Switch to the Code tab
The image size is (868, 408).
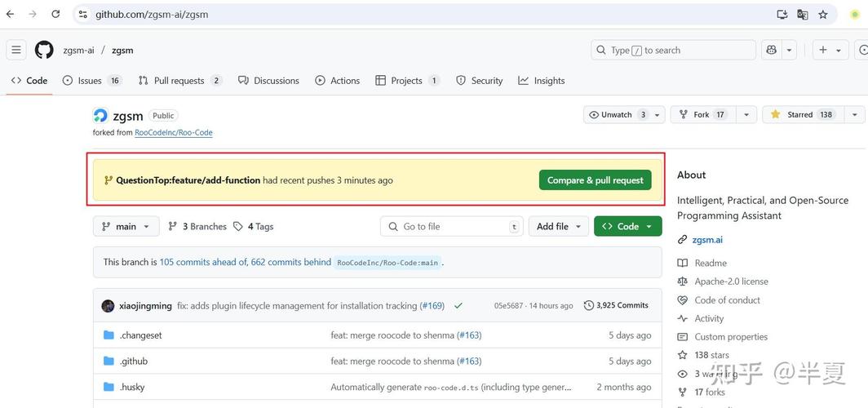tap(29, 80)
